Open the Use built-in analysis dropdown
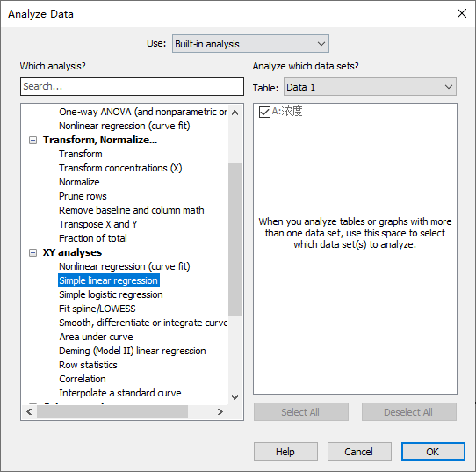Image resolution: width=476 pixels, height=472 pixels. pyautogui.click(x=250, y=44)
